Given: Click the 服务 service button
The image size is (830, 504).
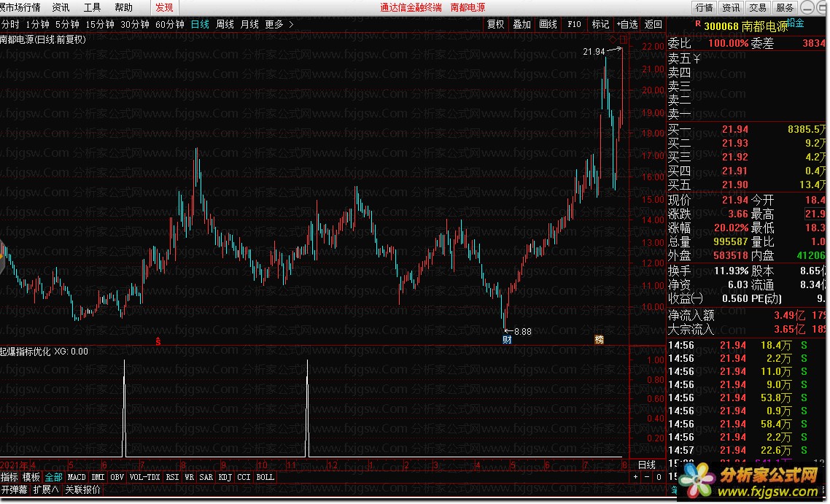Looking at the screenshot, I should (x=785, y=7).
